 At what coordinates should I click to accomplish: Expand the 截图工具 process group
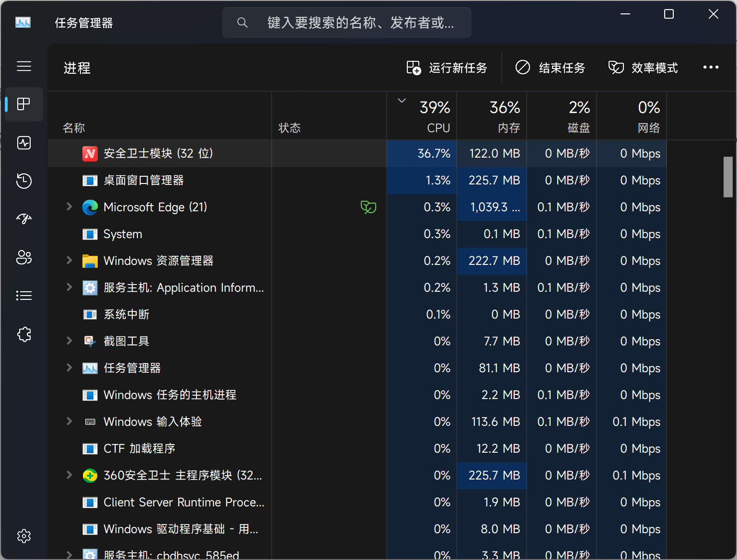pos(69,341)
